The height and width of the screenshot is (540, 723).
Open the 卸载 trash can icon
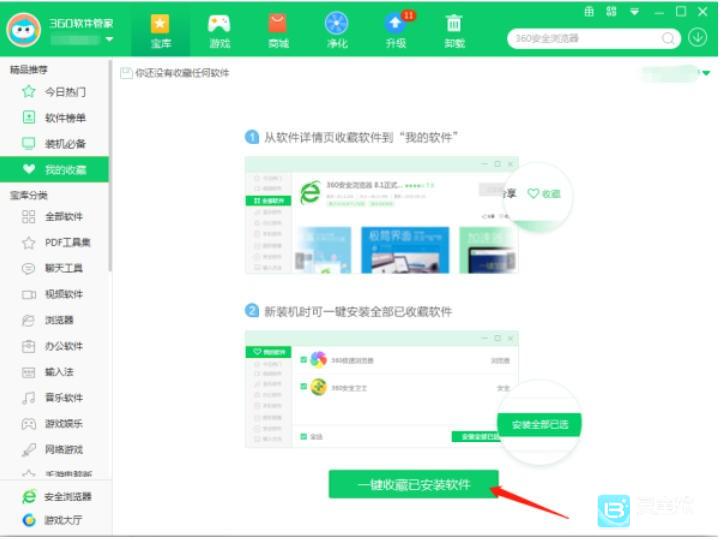click(x=454, y=30)
